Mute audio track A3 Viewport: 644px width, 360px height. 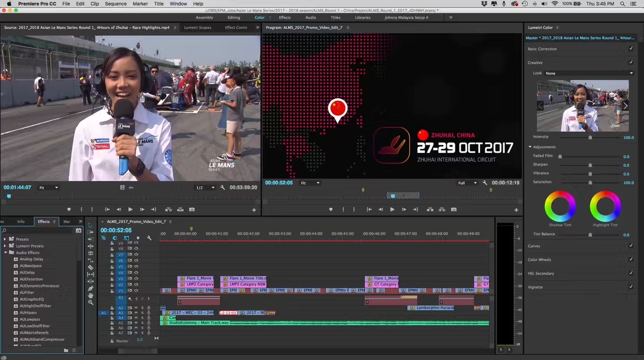click(136, 313)
